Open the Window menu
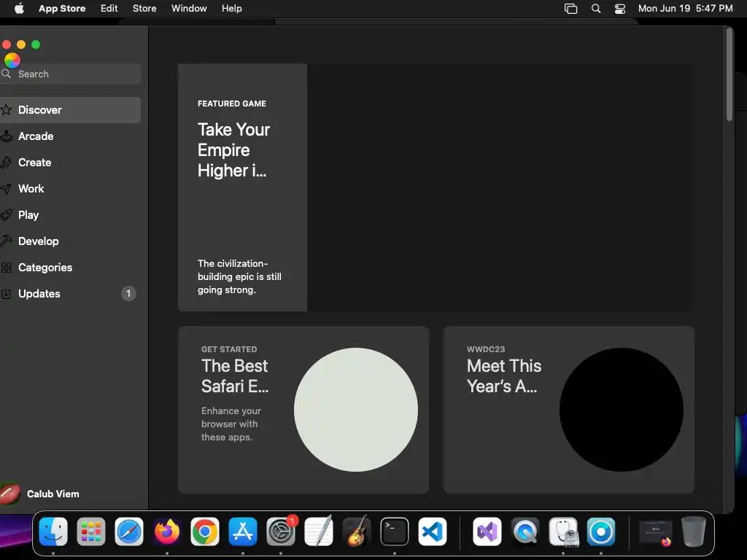The image size is (747, 560). click(x=189, y=9)
